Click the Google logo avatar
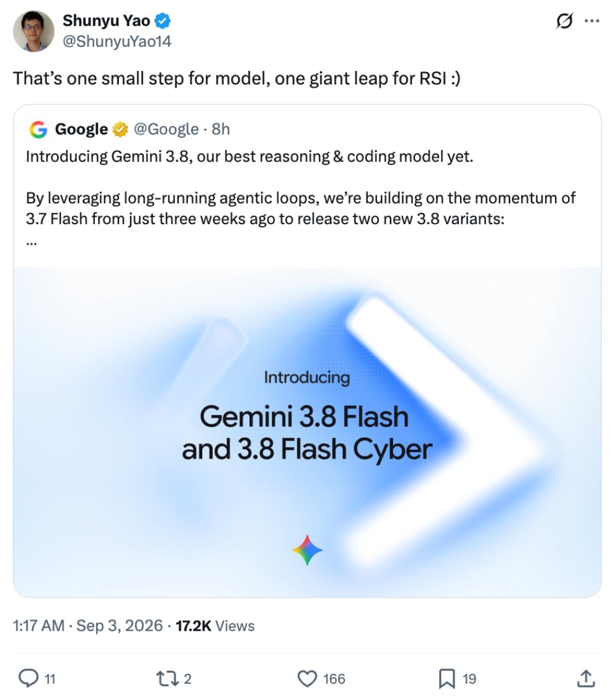 38,129
